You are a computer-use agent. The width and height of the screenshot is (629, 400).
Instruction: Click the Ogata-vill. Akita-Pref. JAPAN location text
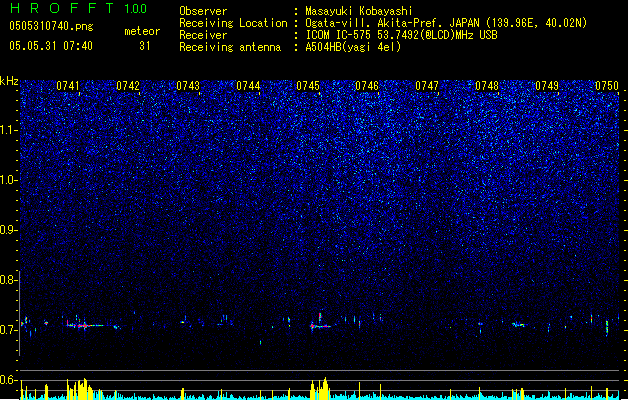click(x=446, y=23)
